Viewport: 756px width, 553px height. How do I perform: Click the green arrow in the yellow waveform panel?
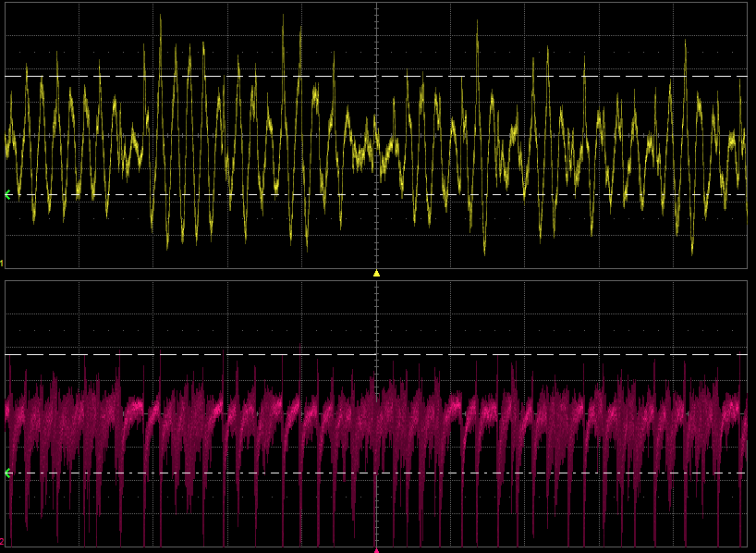click(8, 194)
